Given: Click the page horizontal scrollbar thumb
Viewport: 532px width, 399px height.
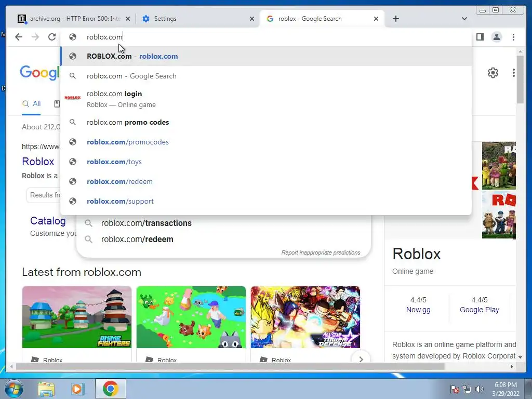Looking at the screenshot, I should click(230, 366).
